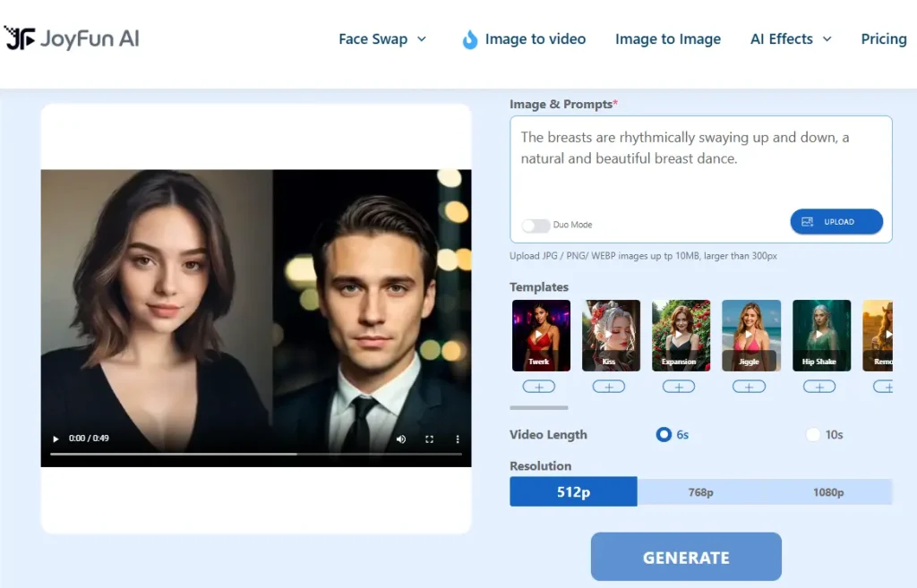The image size is (917, 588).
Task: Toggle the Duo Mode switch
Action: click(x=535, y=225)
